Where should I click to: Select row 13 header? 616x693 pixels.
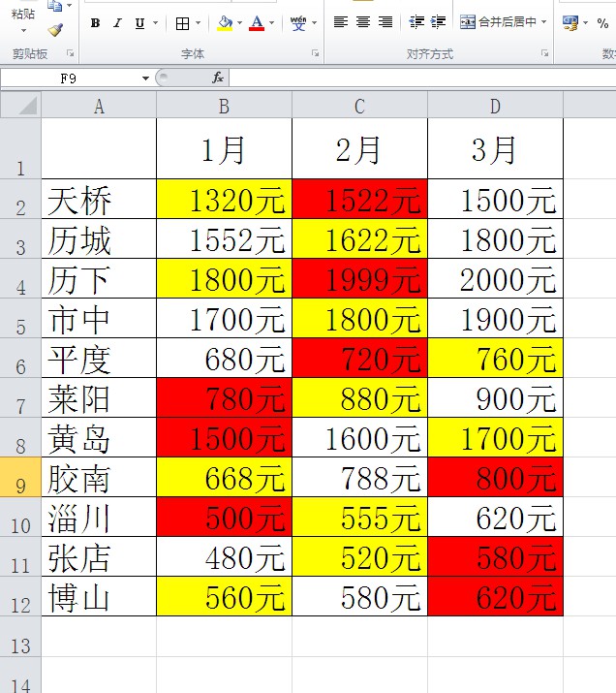[20, 637]
